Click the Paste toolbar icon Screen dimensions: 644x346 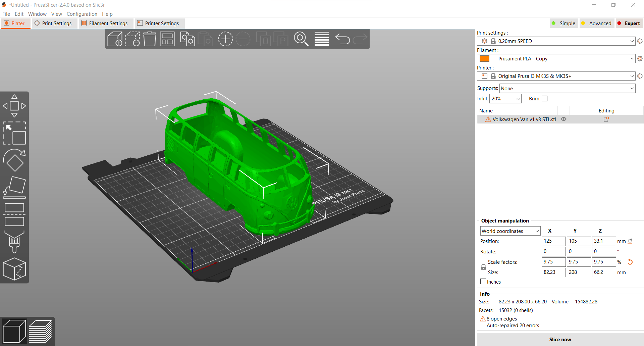tap(205, 39)
